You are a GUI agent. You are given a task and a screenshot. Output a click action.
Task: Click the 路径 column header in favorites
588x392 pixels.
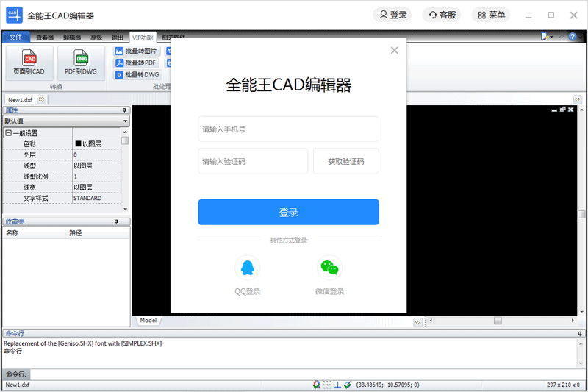(x=98, y=233)
